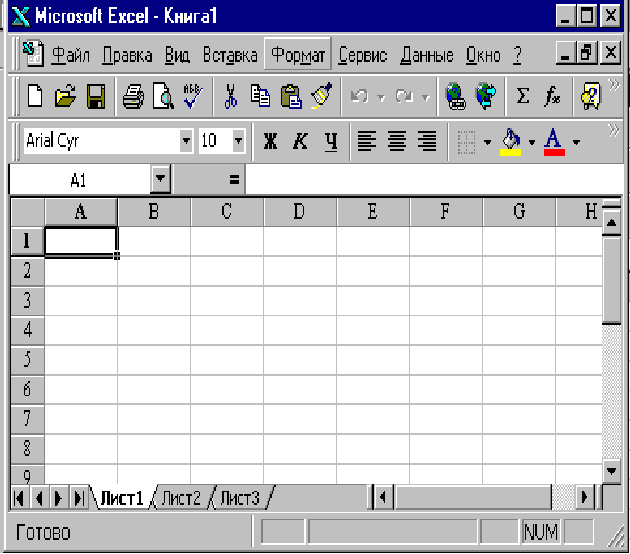This screenshot has height=554, width=630.
Task: Select column D header
Action: (x=299, y=211)
